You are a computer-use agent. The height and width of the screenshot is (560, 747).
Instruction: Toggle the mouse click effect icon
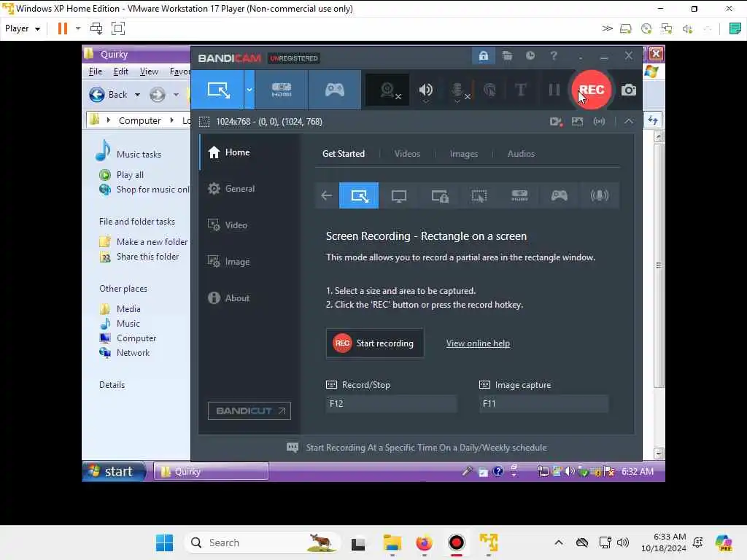point(489,90)
